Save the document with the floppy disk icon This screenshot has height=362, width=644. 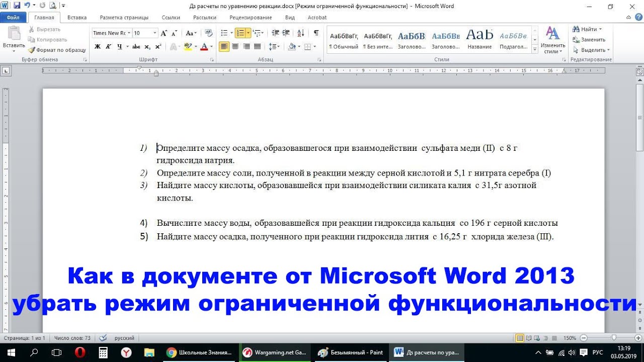(17, 6)
